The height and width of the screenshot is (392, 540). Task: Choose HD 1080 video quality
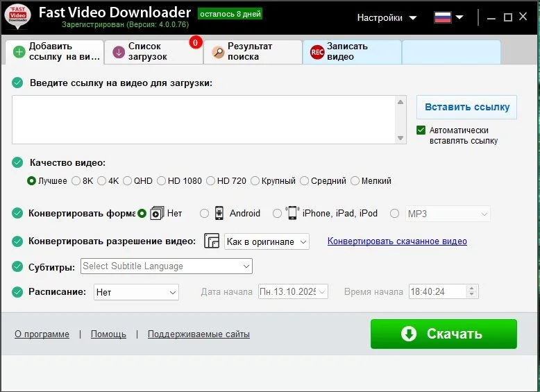click(x=162, y=181)
